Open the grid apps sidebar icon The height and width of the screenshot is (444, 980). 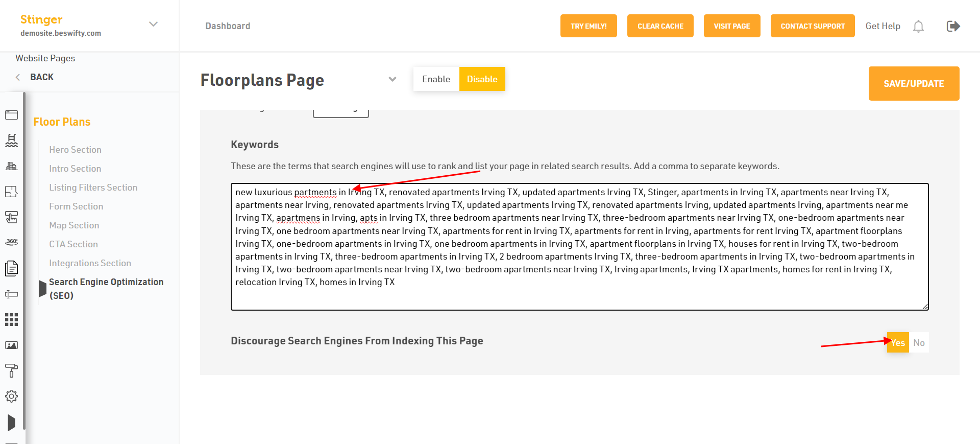tap(11, 320)
